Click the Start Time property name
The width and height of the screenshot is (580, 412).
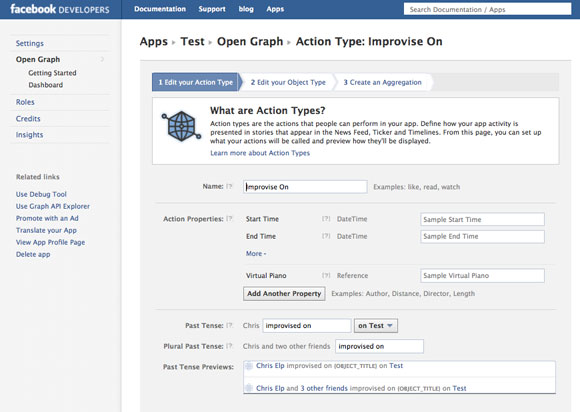(x=262, y=219)
